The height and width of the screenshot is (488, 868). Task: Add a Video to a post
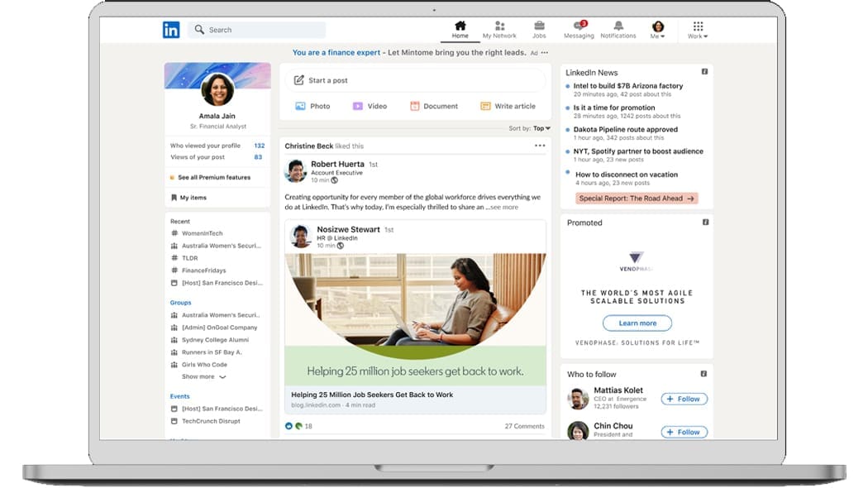(370, 106)
